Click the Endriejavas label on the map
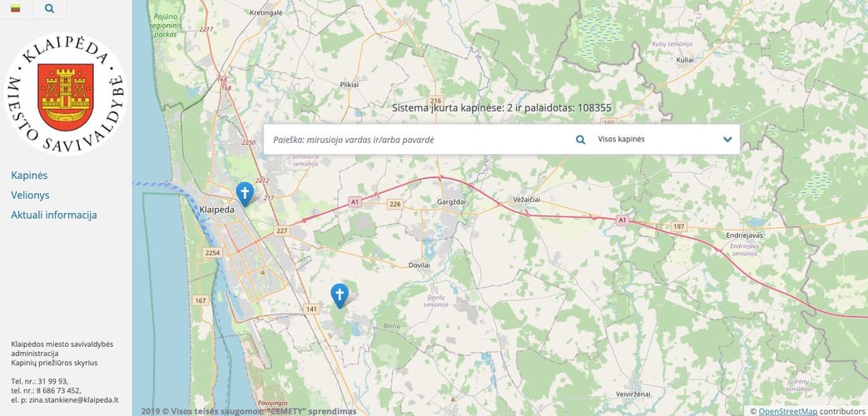868x416 pixels. pyautogui.click(x=743, y=235)
